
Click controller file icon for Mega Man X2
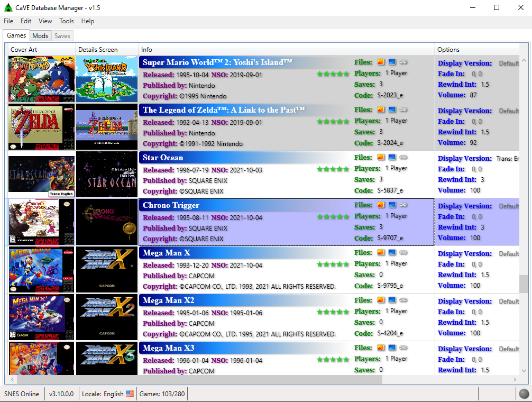click(403, 300)
